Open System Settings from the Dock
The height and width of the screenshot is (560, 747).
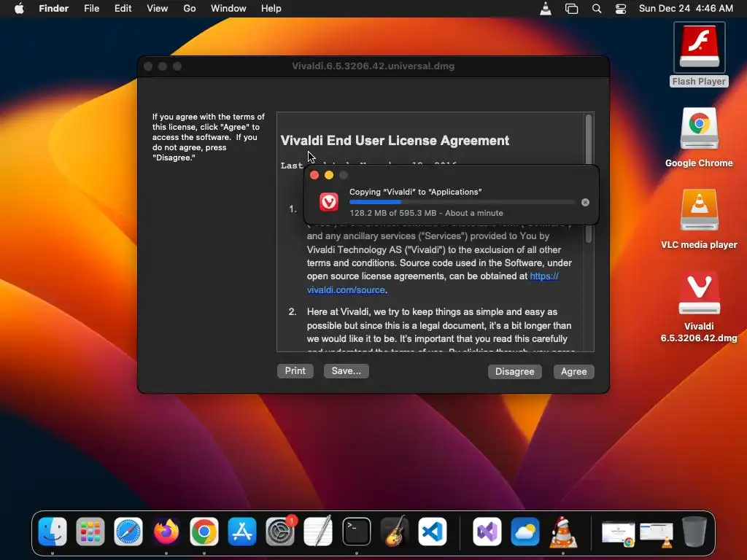(x=280, y=532)
